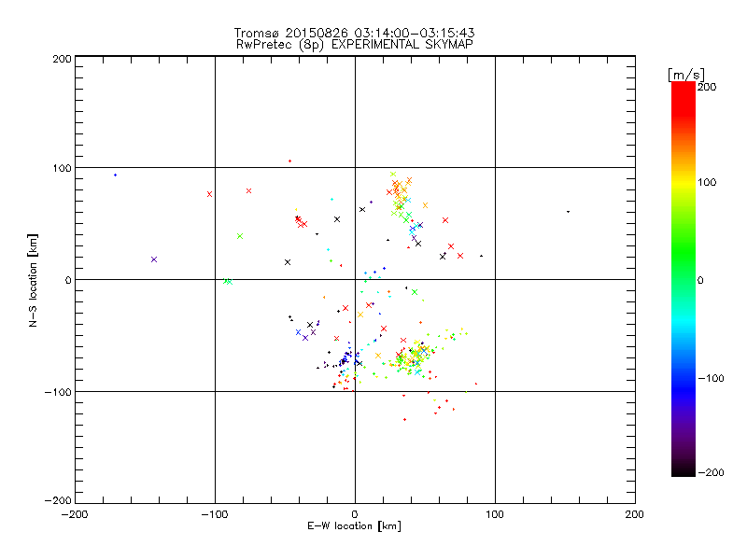
Task: Click the colorbar label '0'
Action: click(x=700, y=280)
